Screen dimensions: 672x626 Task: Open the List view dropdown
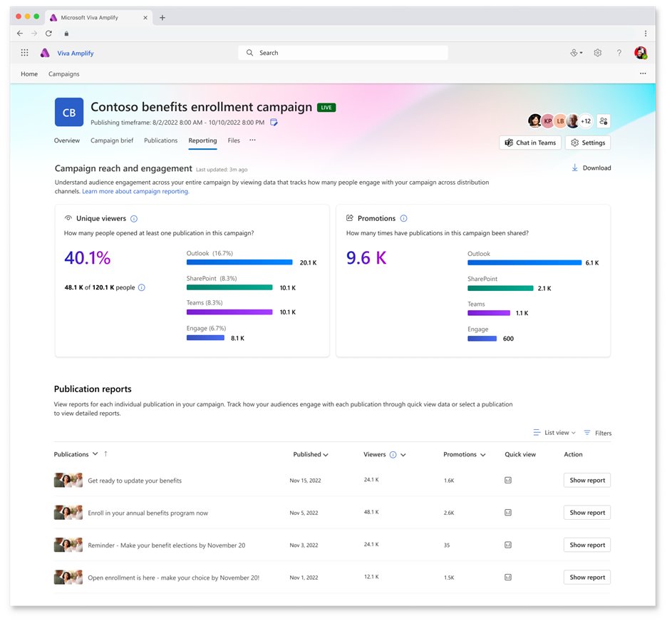coord(554,433)
